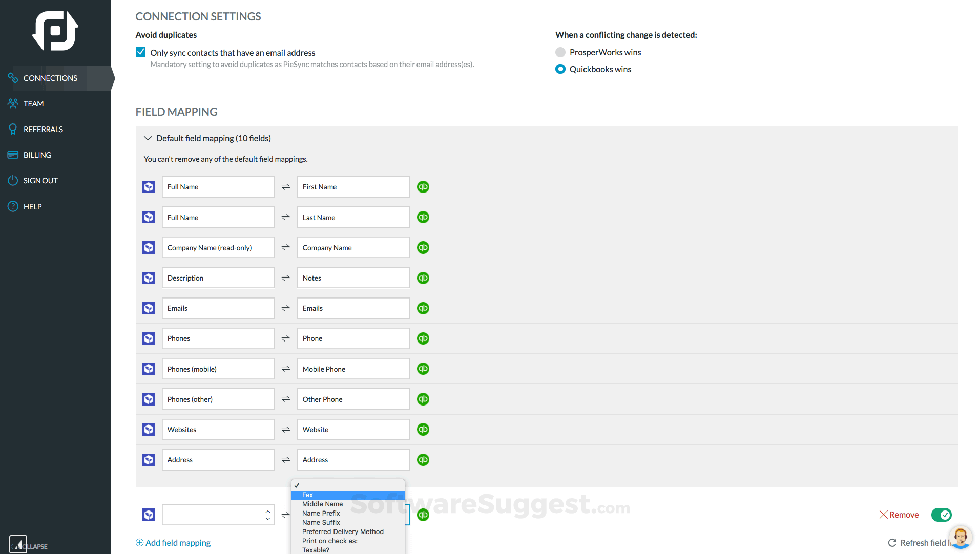Uncheck Only sync contacts with email address
This screenshot has width=980, height=554.
140,52
